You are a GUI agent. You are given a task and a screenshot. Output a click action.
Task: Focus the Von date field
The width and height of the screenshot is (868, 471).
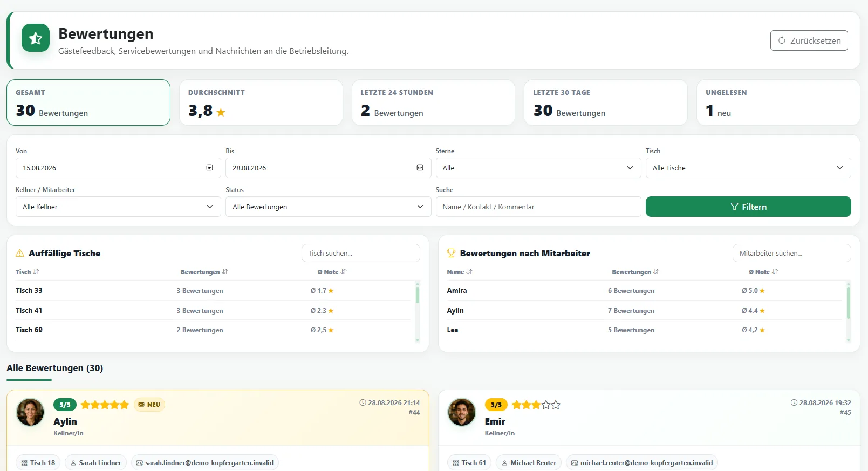coord(118,168)
